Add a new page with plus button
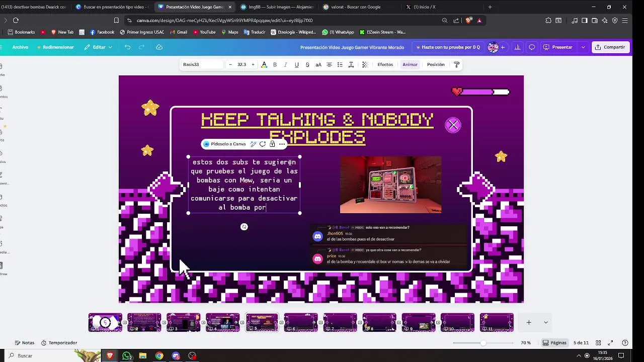This screenshot has height=362, width=644. (529, 322)
